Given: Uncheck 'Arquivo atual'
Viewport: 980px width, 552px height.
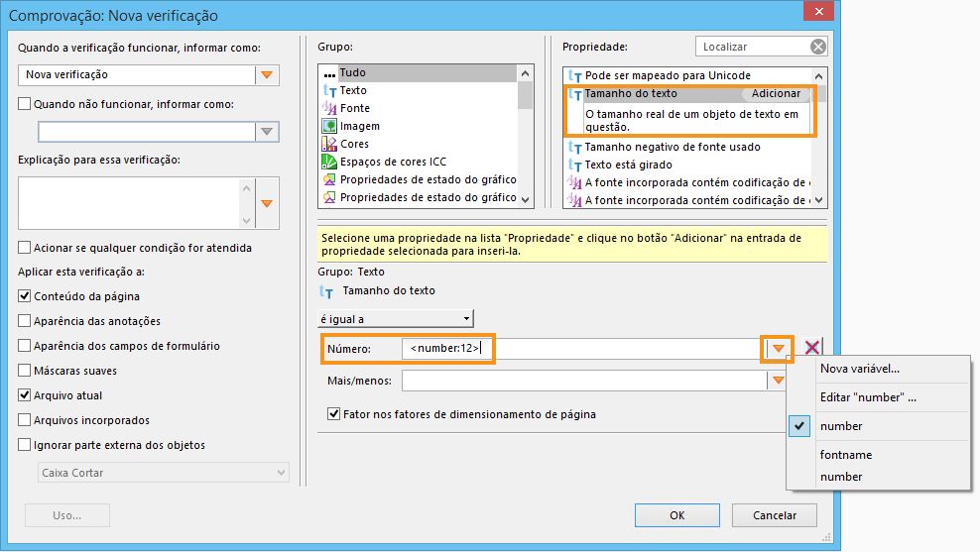Looking at the screenshot, I should point(25,394).
